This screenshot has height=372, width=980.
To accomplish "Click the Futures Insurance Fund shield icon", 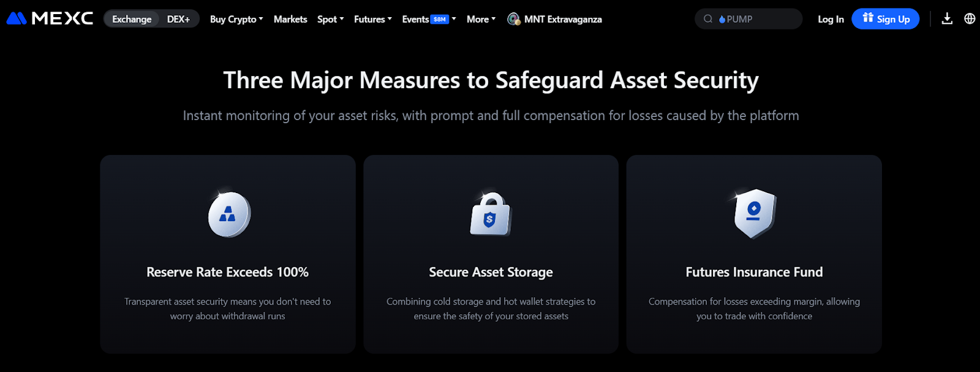I will pyautogui.click(x=754, y=213).
